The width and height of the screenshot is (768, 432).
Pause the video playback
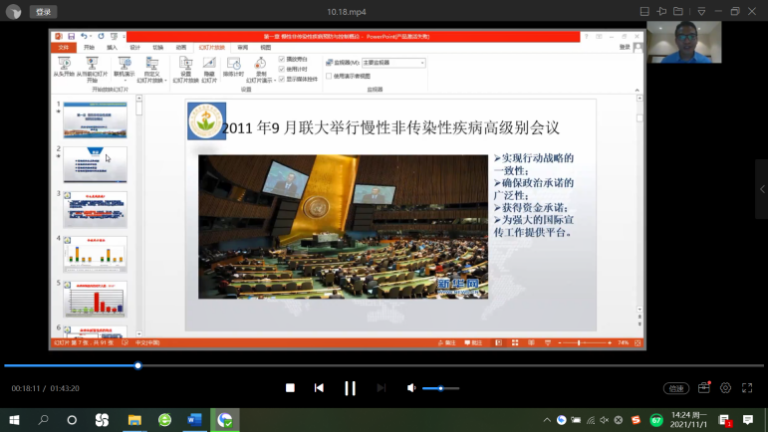point(350,388)
